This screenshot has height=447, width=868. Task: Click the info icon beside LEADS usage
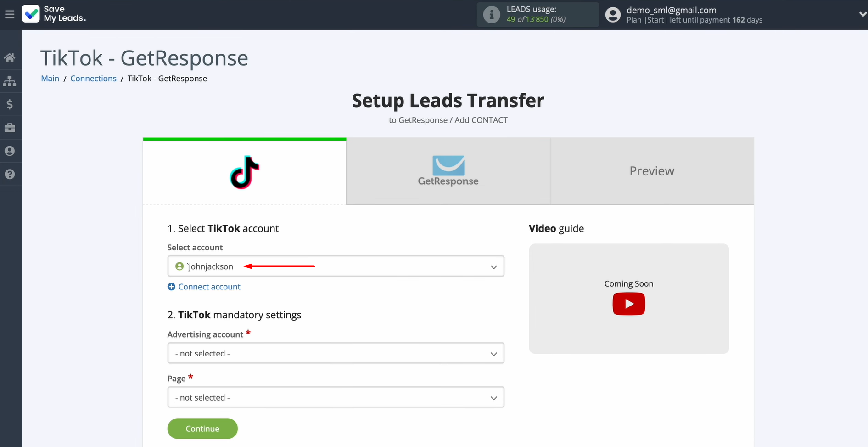(492, 14)
